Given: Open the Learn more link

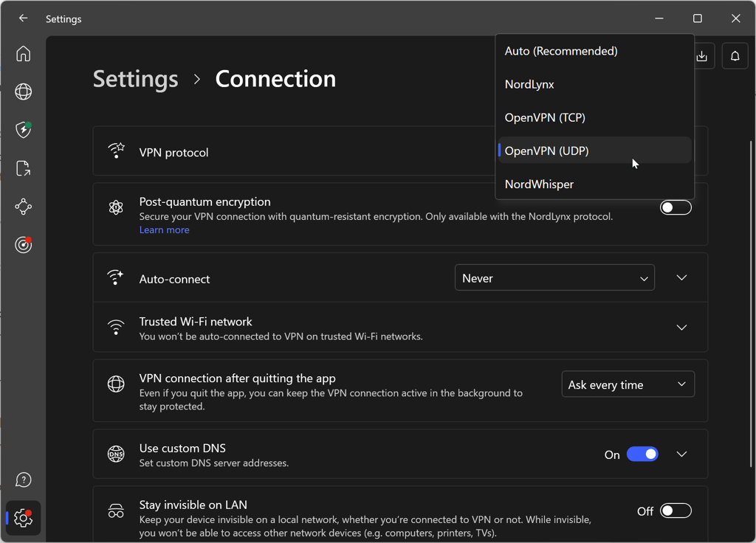Looking at the screenshot, I should (x=164, y=230).
